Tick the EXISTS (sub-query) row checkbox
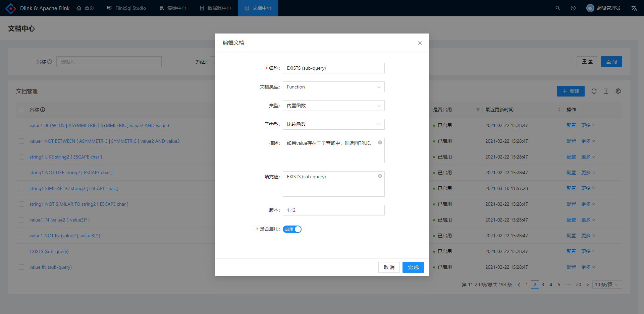 pos(21,251)
